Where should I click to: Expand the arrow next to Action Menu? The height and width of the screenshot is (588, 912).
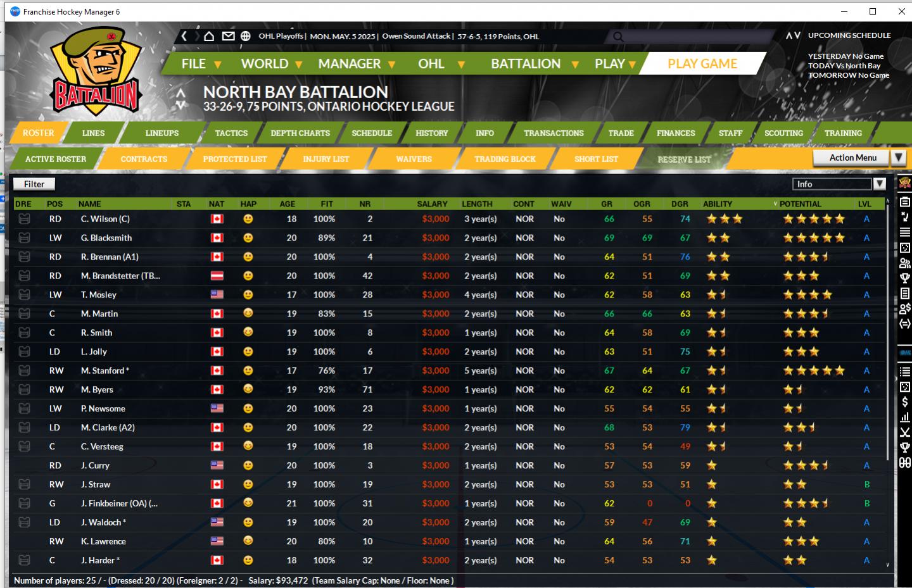899,158
